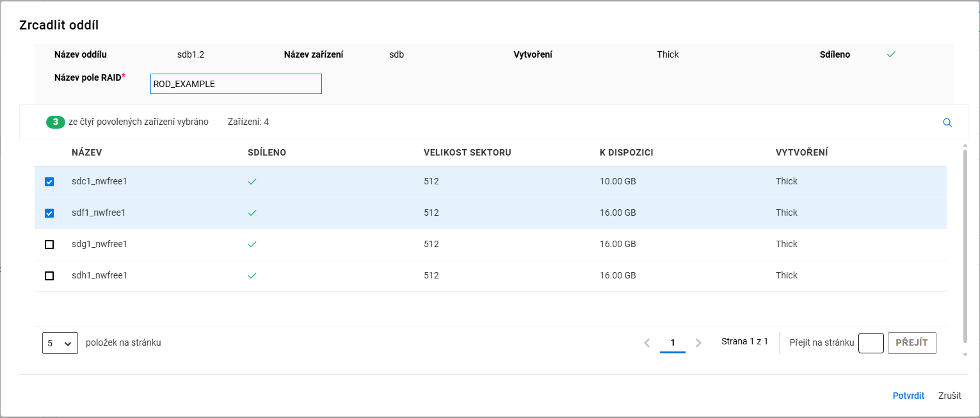This screenshot has height=418, width=980.
Task: Click the next page arrow
Action: pos(698,343)
